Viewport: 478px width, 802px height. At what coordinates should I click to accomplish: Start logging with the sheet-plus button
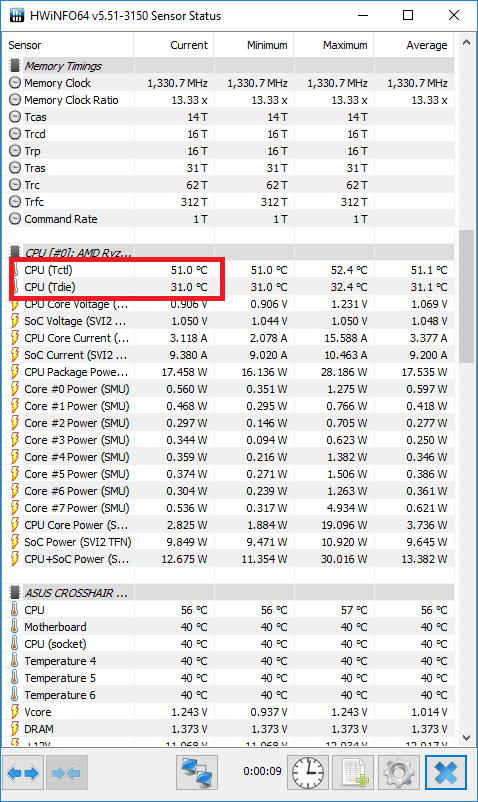coord(354,773)
